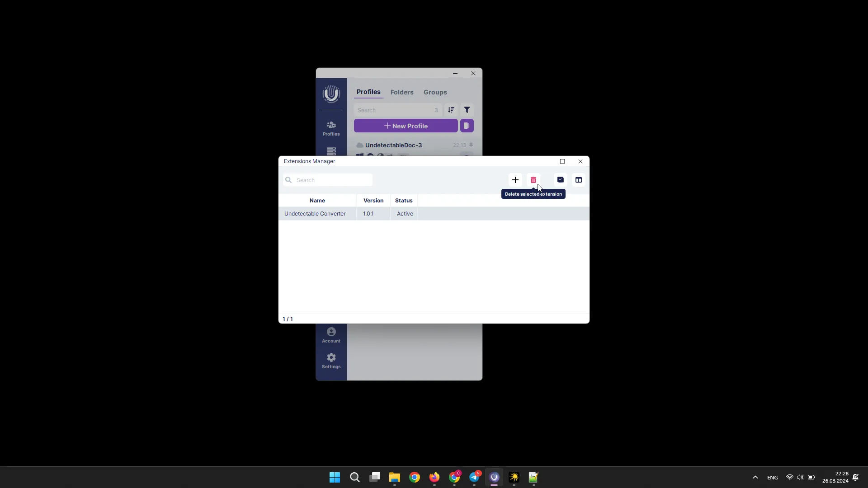Click the Delete selected extension icon

click(533, 180)
